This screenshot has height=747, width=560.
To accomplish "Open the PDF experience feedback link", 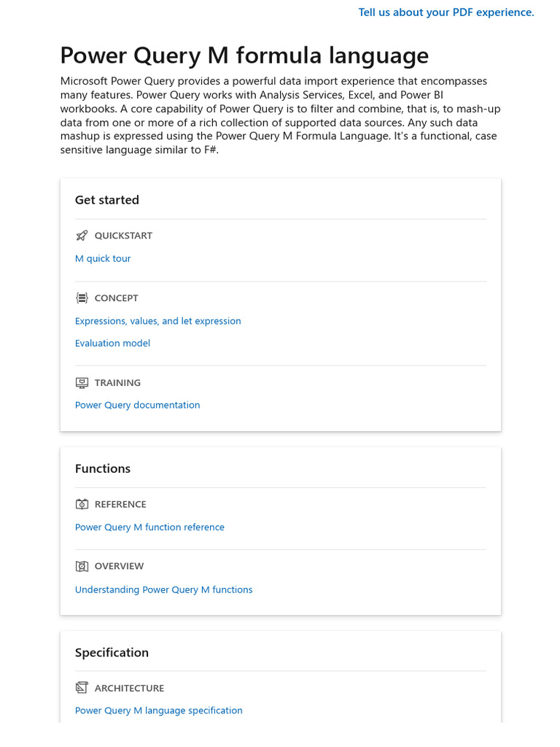I will (x=446, y=12).
